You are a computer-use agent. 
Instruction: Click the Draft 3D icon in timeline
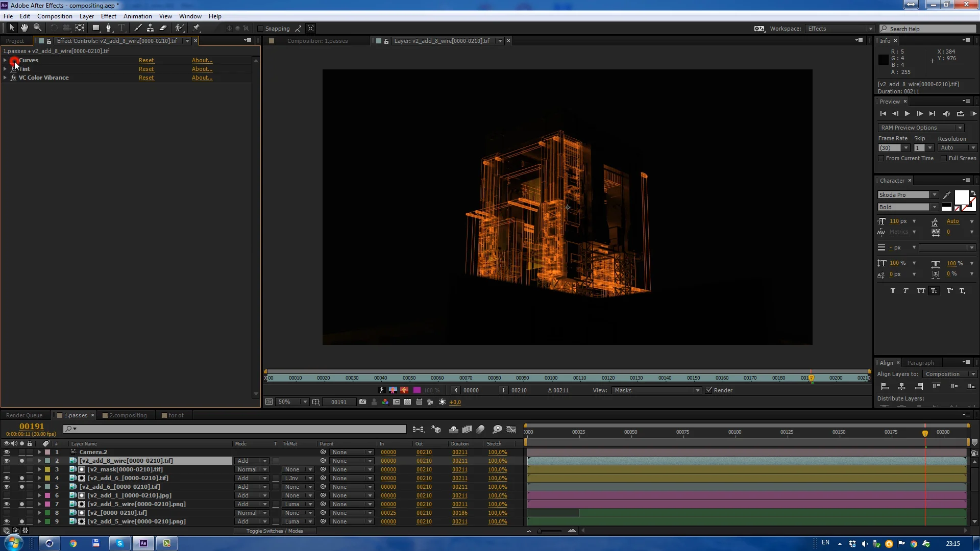[436, 430]
